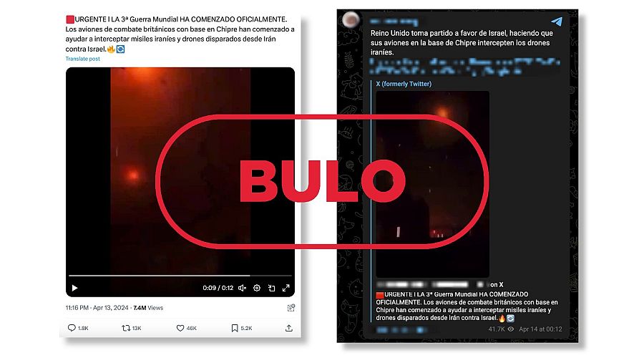Open the icon beside the view count
The image size is (644, 363).
point(291,308)
